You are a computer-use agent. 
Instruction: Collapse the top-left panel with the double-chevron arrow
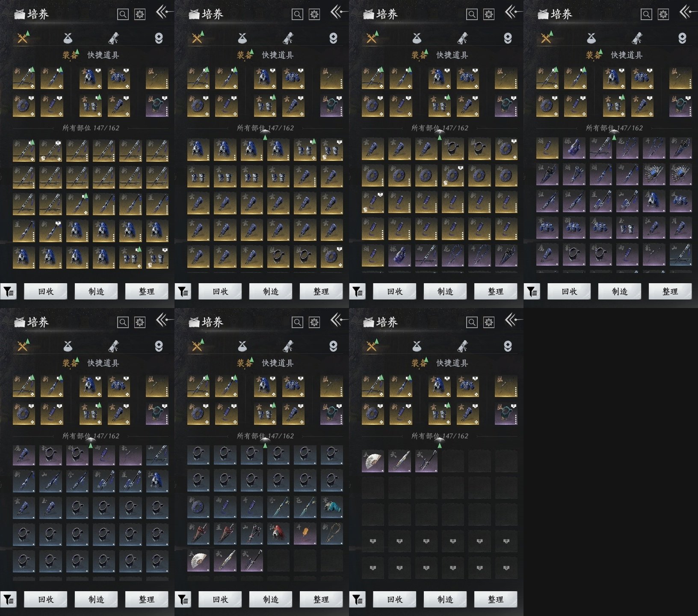click(x=164, y=12)
